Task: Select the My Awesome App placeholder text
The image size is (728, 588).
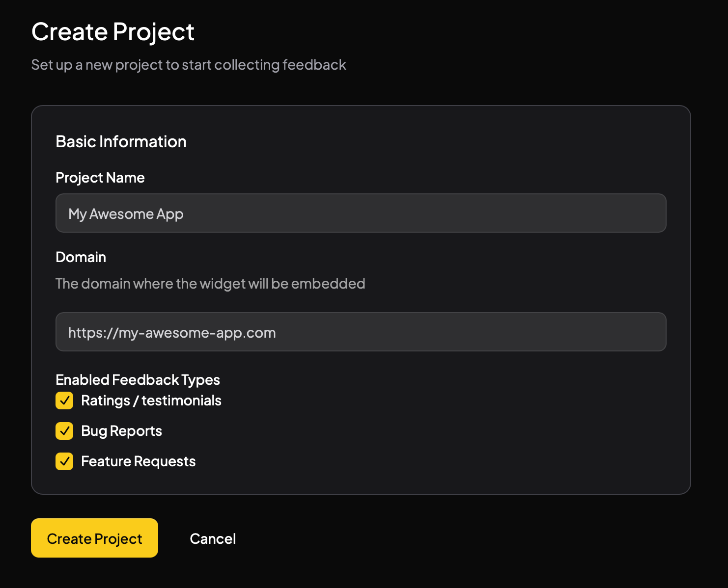Action: pos(126,214)
